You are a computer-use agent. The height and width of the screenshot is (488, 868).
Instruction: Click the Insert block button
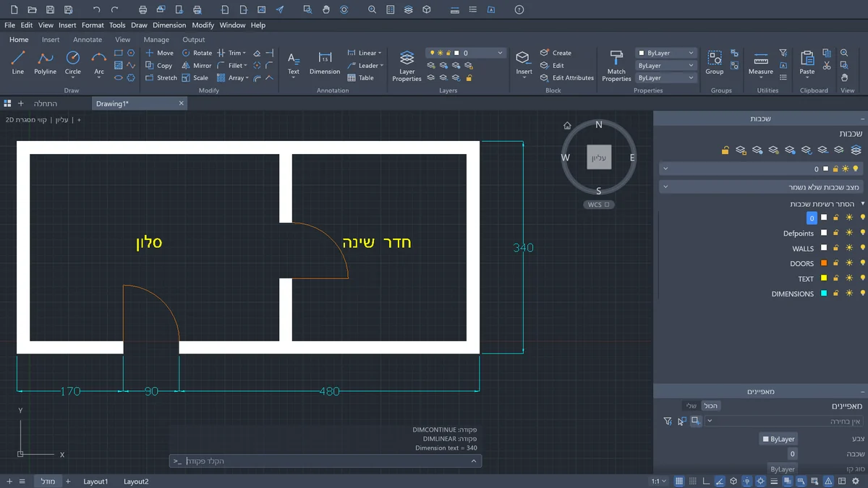coord(524,63)
